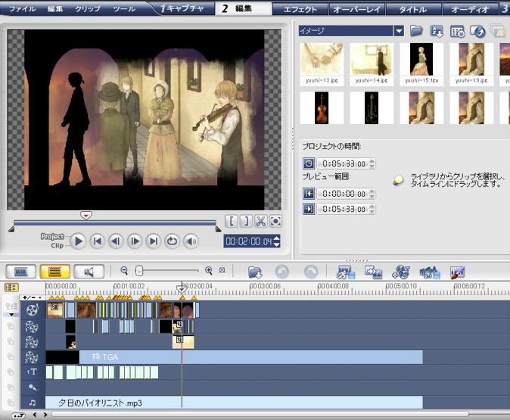Switch to Timeline view
The image size is (510, 420).
coord(54,272)
